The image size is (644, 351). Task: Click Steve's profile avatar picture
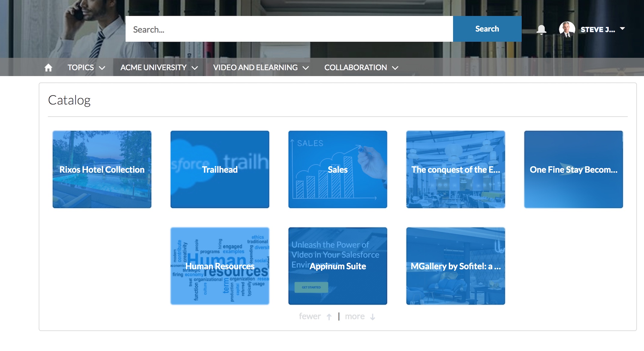[x=567, y=29]
